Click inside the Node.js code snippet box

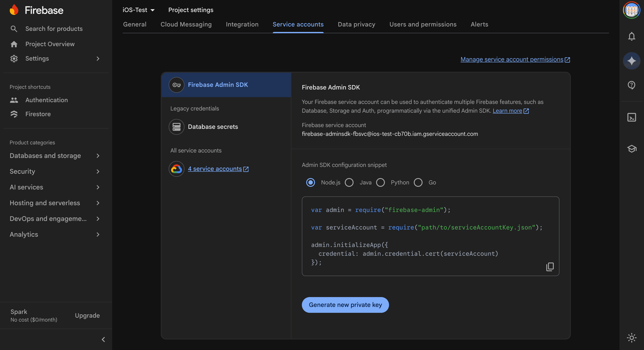430,236
